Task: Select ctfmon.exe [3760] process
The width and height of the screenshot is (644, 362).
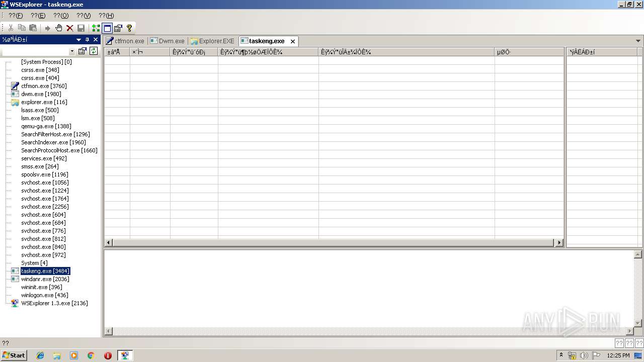Action: pos(44,86)
